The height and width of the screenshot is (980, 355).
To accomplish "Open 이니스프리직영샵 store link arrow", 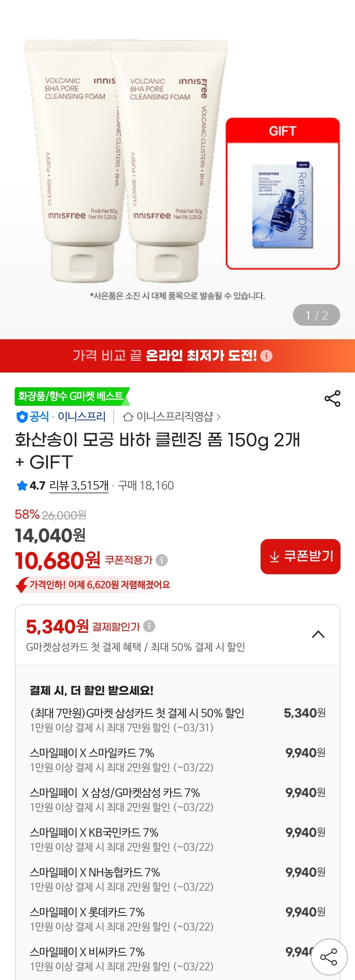I will [x=218, y=417].
